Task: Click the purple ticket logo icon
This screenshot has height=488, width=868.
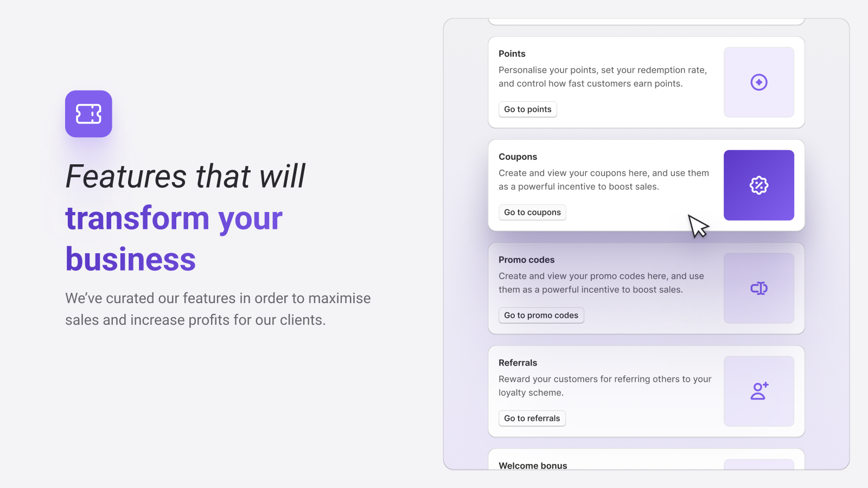Action: (88, 114)
